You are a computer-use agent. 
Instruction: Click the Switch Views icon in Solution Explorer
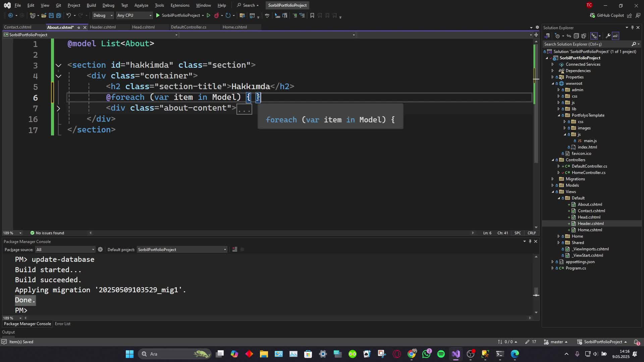(x=547, y=36)
